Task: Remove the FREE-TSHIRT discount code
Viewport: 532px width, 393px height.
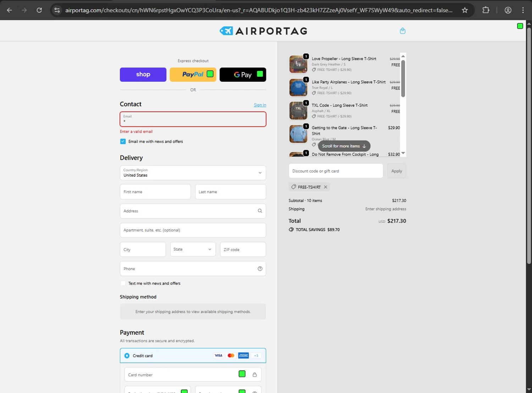Action: pos(326,187)
